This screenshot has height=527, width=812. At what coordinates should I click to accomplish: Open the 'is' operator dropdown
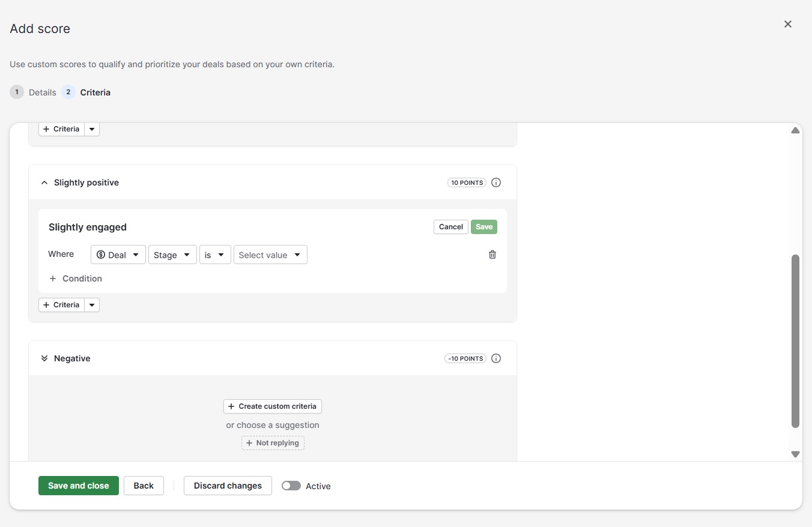216,255
